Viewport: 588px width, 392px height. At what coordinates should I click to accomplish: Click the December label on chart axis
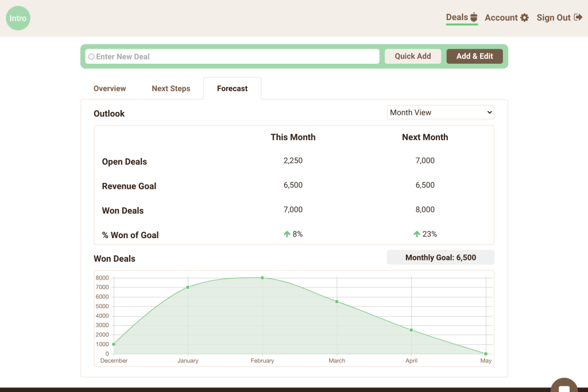pyautogui.click(x=114, y=360)
